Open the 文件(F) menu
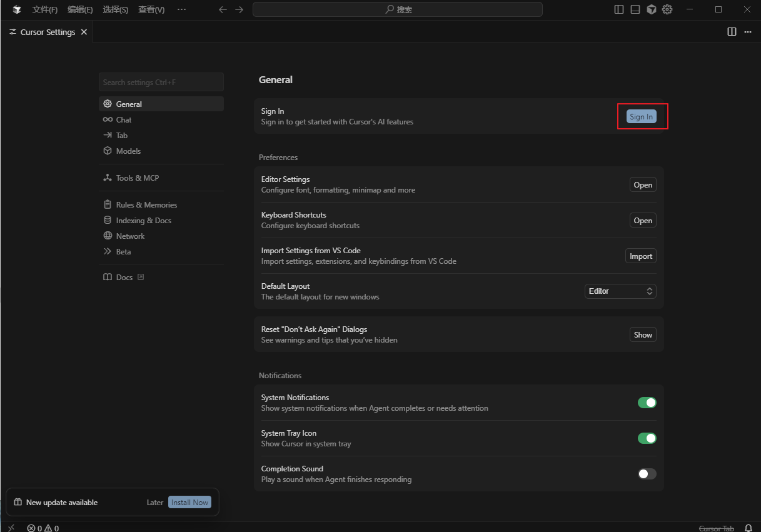Image resolution: width=761 pixels, height=532 pixels. tap(45, 9)
